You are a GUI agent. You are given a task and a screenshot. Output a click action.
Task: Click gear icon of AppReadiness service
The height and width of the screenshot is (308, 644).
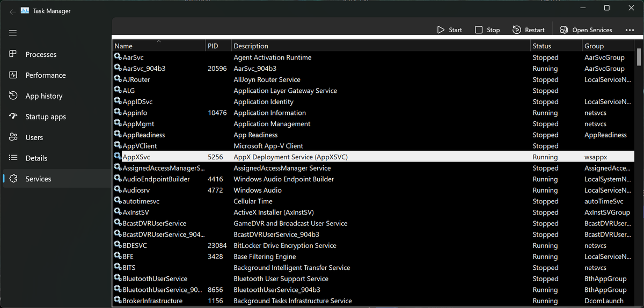coord(118,135)
